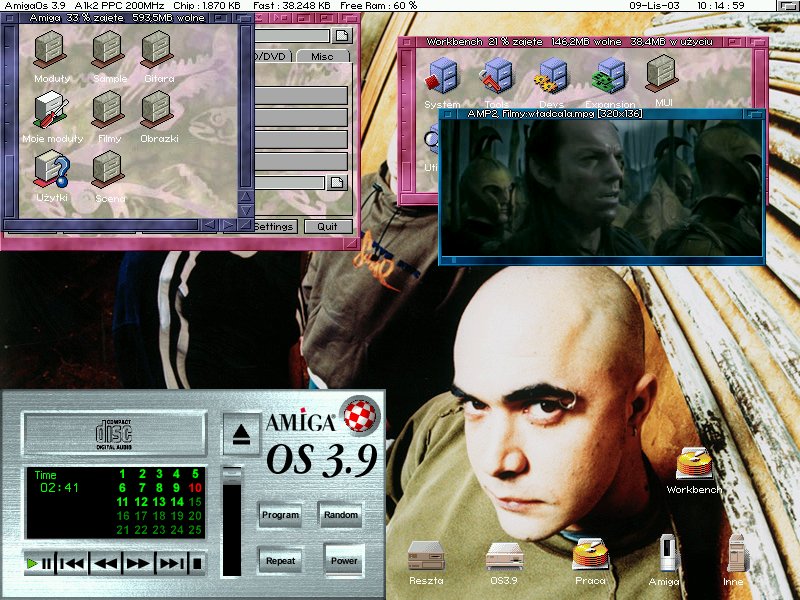Screen dimensions: 800x600
Task: Open the Scena drawer icon
Action: click(x=108, y=169)
